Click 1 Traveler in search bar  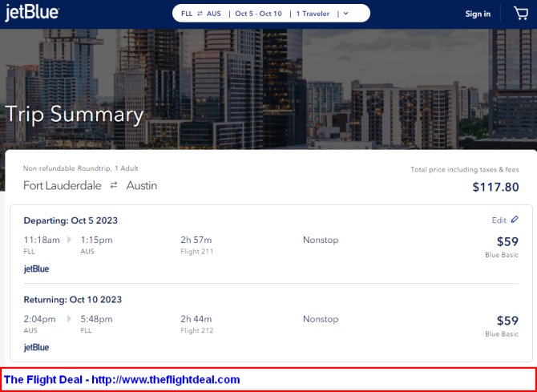pyautogui.click(x=313, y=14)
